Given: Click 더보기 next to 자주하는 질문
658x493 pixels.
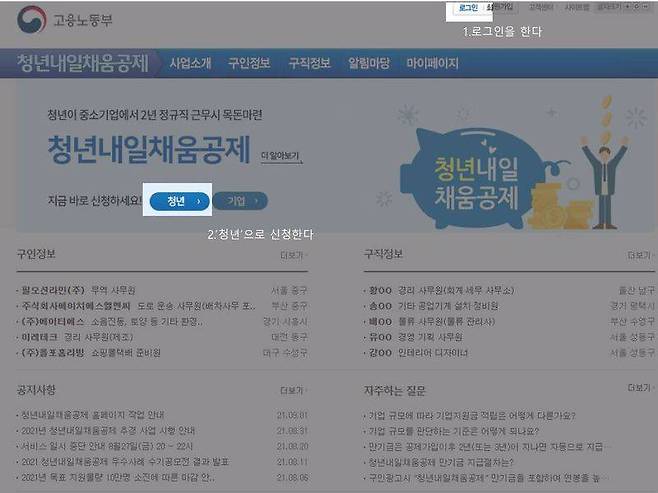Looking at the screenshot, I should pyautogui.click(x=640, y=388).
